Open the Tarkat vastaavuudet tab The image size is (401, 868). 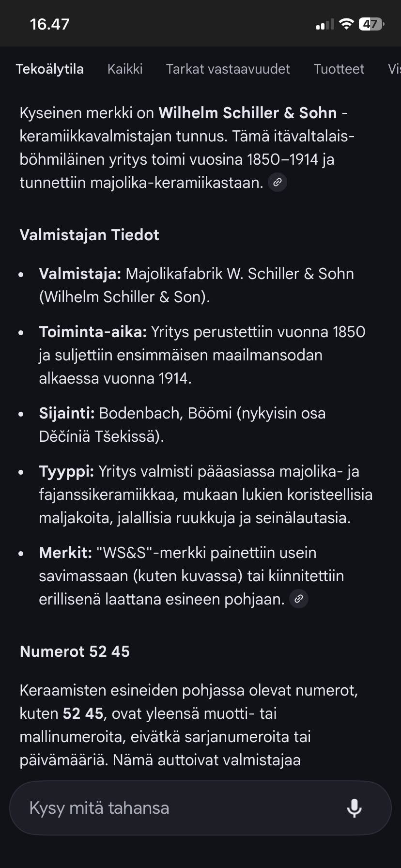[x=228, y=69]
